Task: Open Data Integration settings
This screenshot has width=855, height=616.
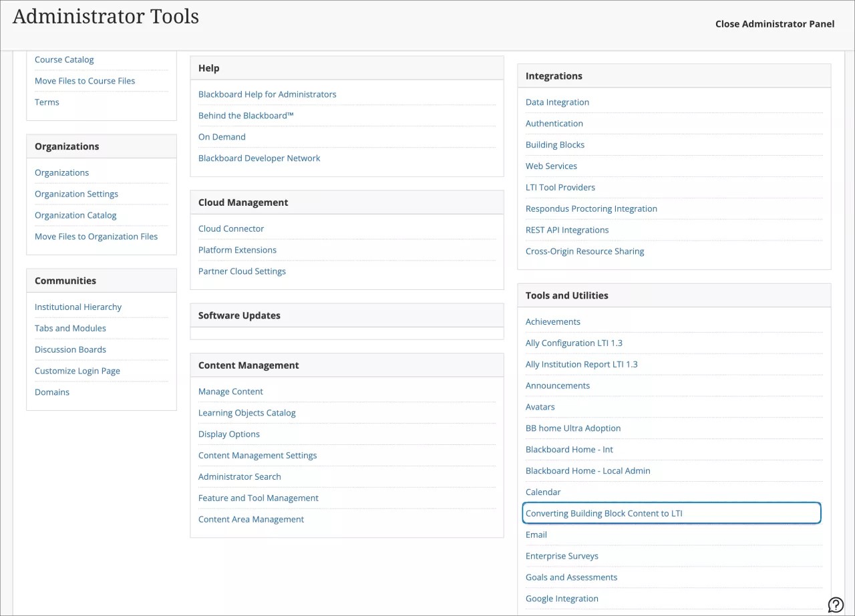Action: [557, 102]
